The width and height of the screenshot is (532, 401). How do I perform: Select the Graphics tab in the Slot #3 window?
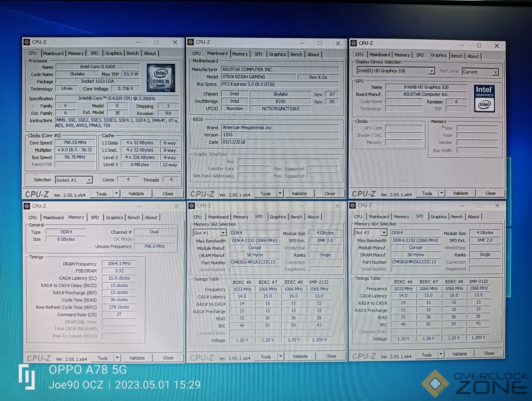click(439, 217)
